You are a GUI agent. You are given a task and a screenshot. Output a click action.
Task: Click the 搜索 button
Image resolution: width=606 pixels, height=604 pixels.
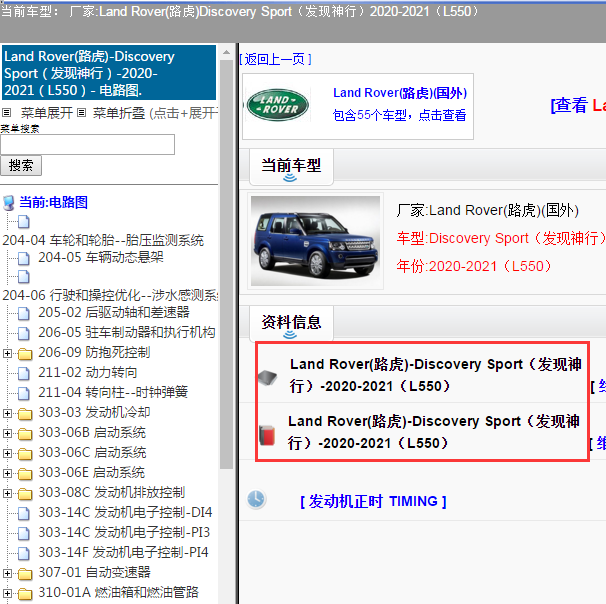pos(21,165)
